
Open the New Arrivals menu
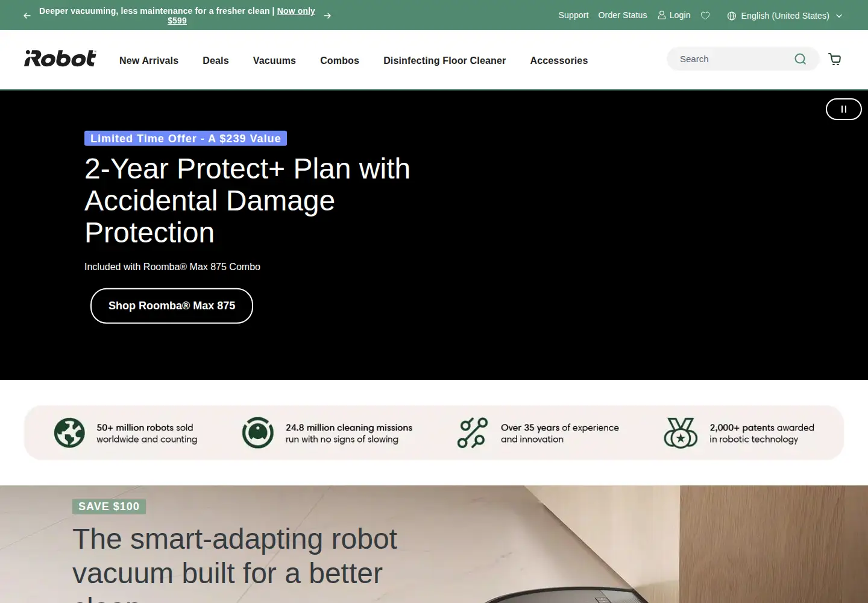coord(149,60)
